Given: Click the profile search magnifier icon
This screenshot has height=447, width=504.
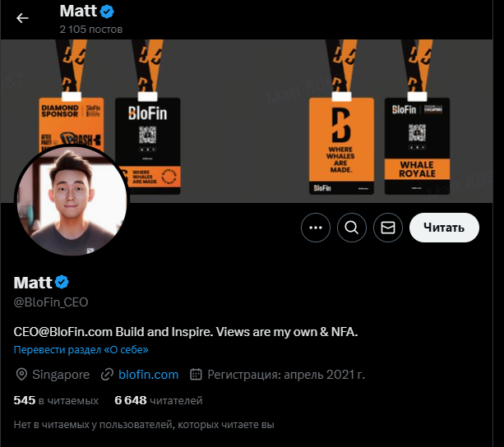Looking at the screenshot, I should (x=352, y=228).
